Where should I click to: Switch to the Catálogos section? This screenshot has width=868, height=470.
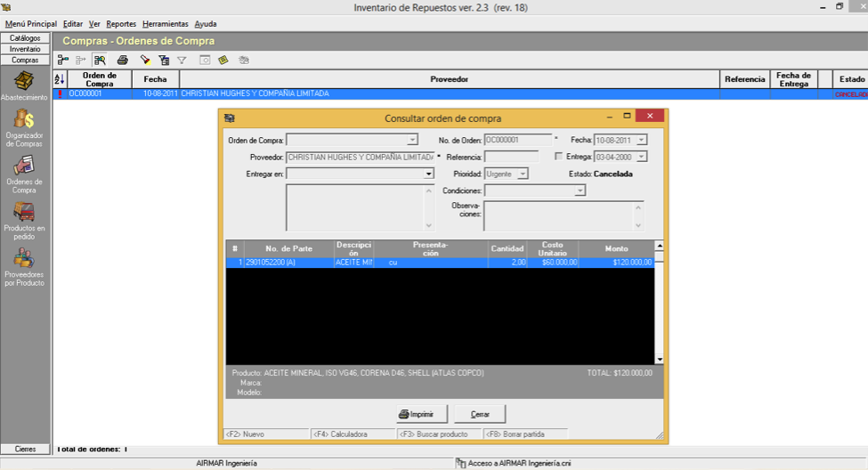[x=25, y=38]
